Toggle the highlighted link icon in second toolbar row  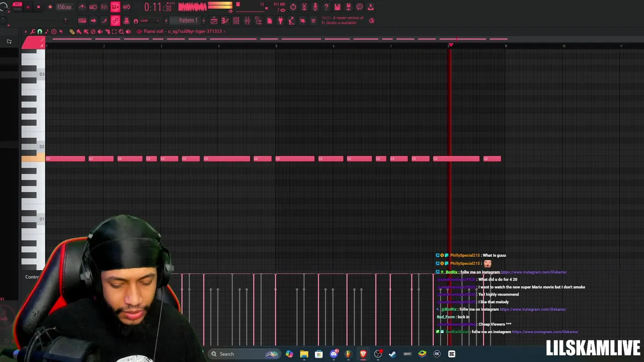point(115,21)
